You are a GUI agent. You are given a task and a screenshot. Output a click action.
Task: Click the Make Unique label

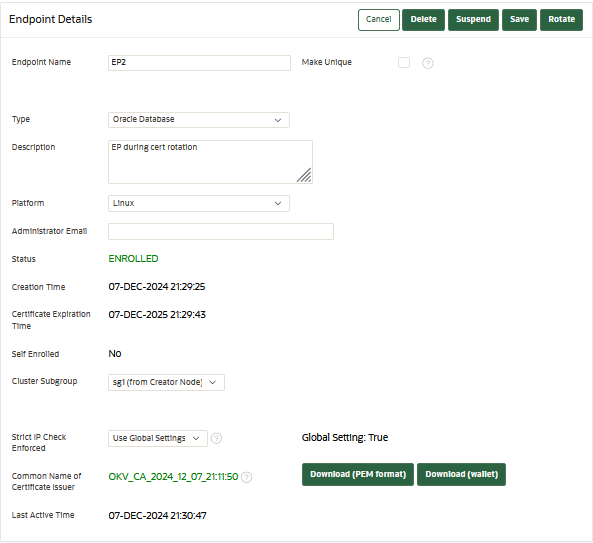pyautogui.click(x=326, y=62)
